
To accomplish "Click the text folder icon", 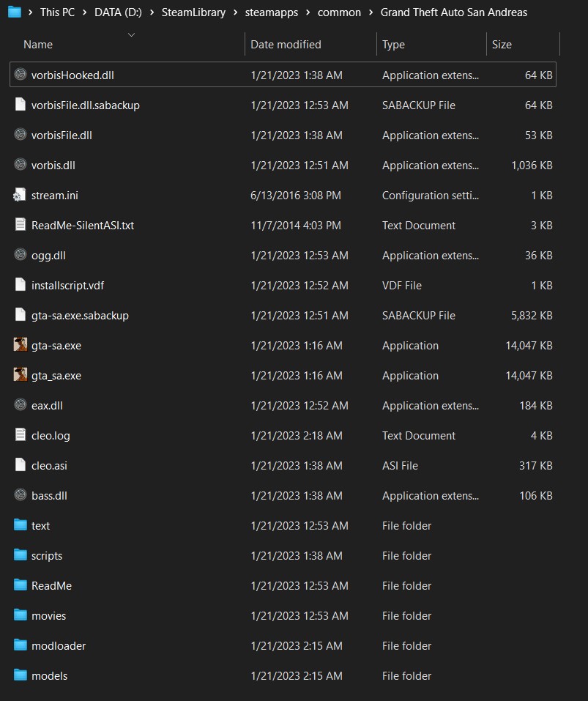I will 20,524.
